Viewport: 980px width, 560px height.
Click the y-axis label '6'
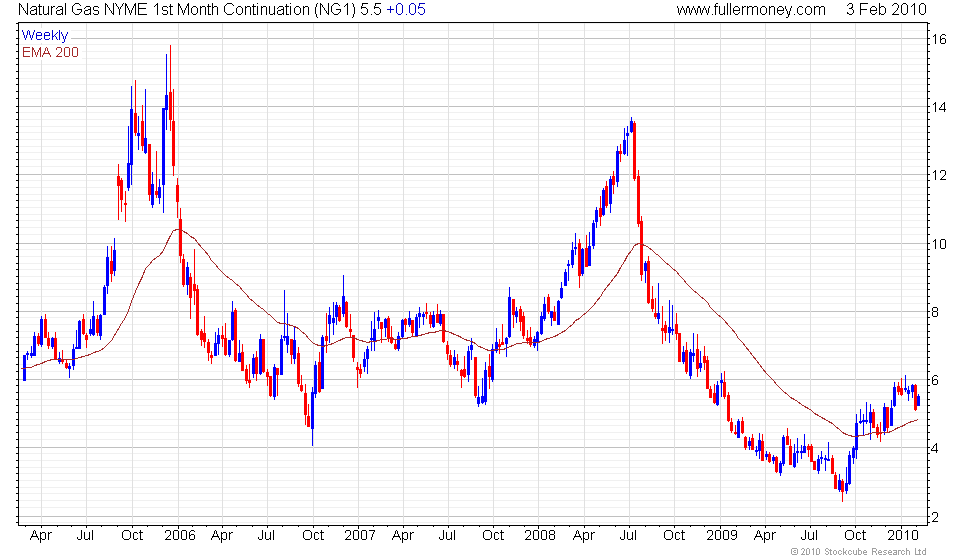pyautogui.click(x=935, y=381)
